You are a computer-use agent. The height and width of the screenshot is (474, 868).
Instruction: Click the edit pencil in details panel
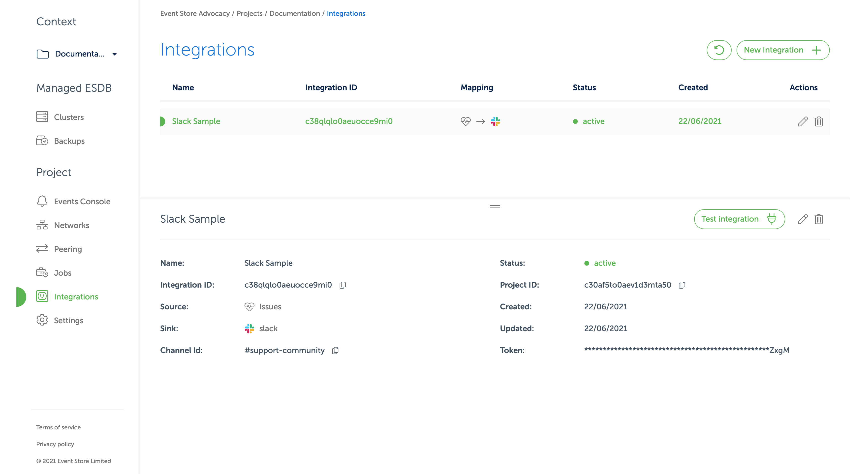coord(803,219)
